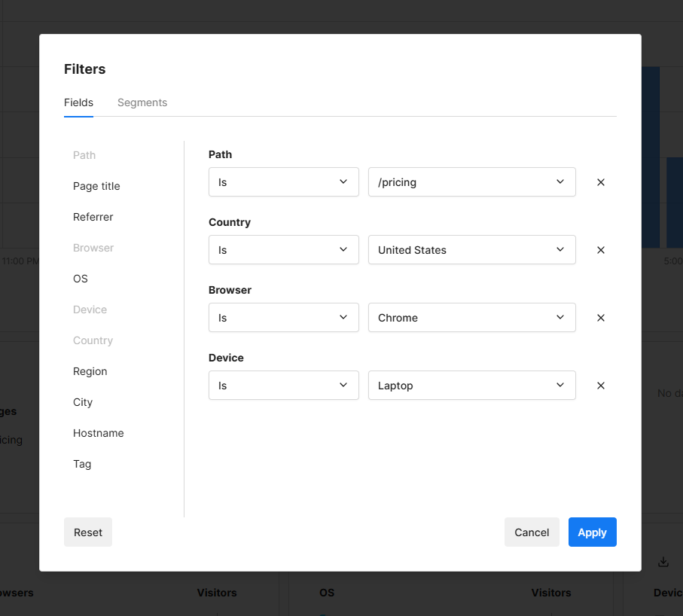
Task: Delete the Browser filter row
Action: click(600, 318)
